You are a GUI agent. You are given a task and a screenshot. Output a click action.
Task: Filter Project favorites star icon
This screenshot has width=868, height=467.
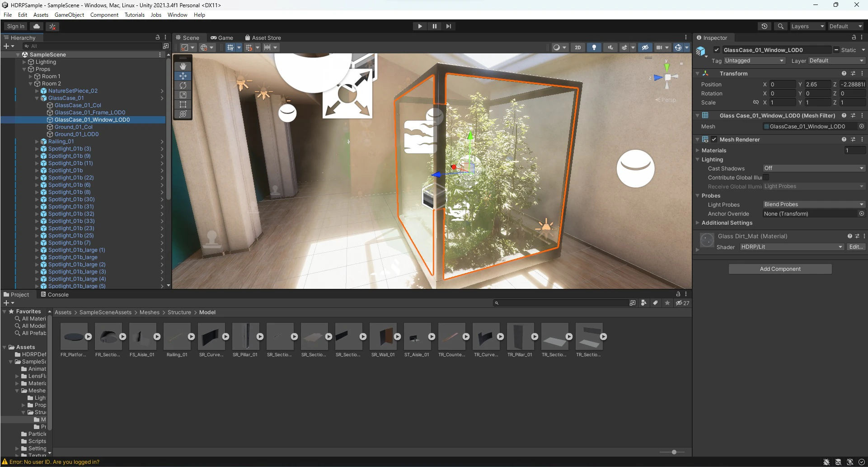tap(667, 303)
